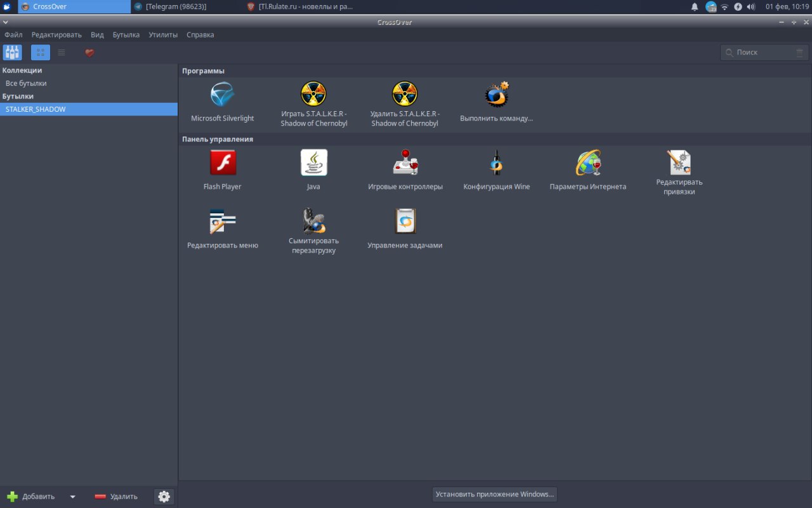Open the window menu arrow in title bar

(6, 22)
